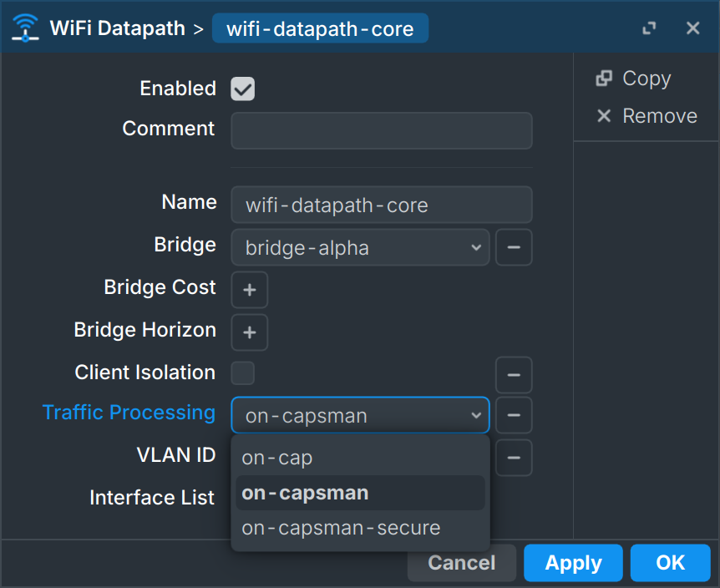Uncheck the Enabled checkbox
The height and width of the screenshot is (588, 720).
243,89
